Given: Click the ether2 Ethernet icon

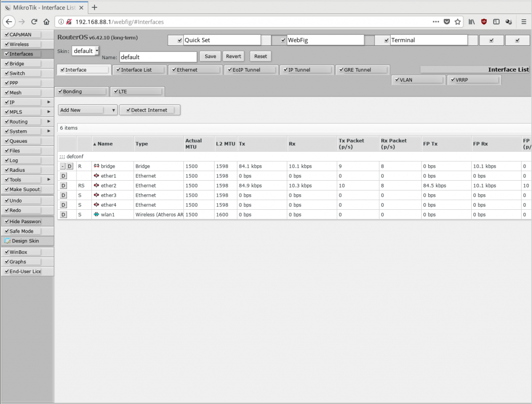Looking at the screenshot, I should pos(97,185).
